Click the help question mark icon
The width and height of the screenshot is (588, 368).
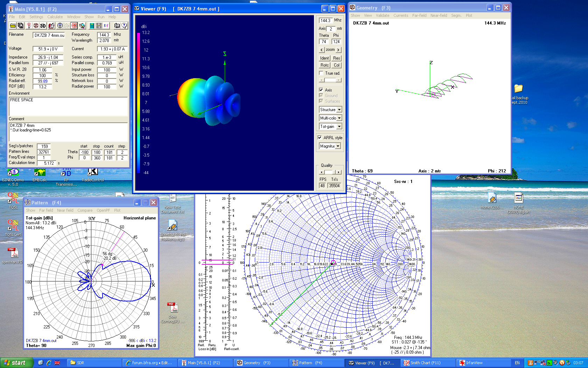[x=124, y=26]
